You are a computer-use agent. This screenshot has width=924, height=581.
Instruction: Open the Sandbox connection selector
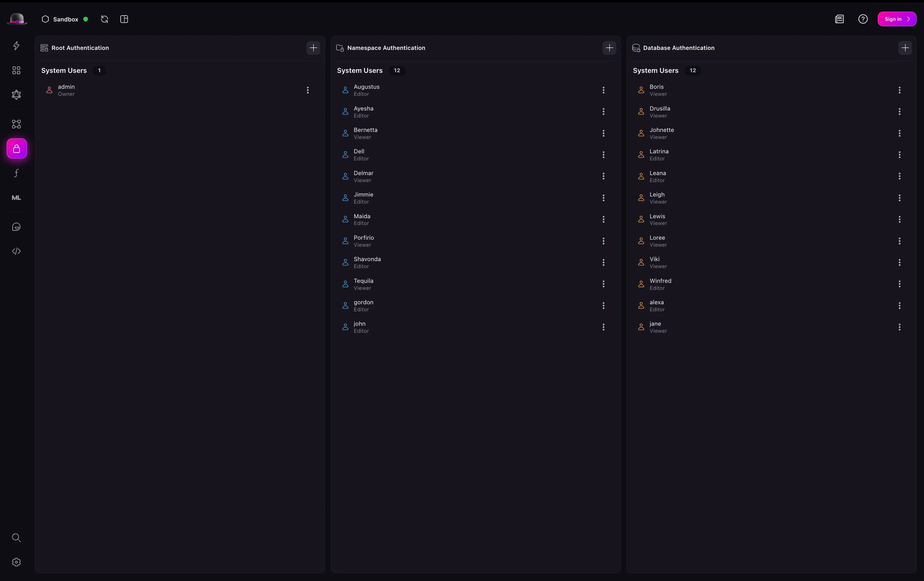point(65,19)
